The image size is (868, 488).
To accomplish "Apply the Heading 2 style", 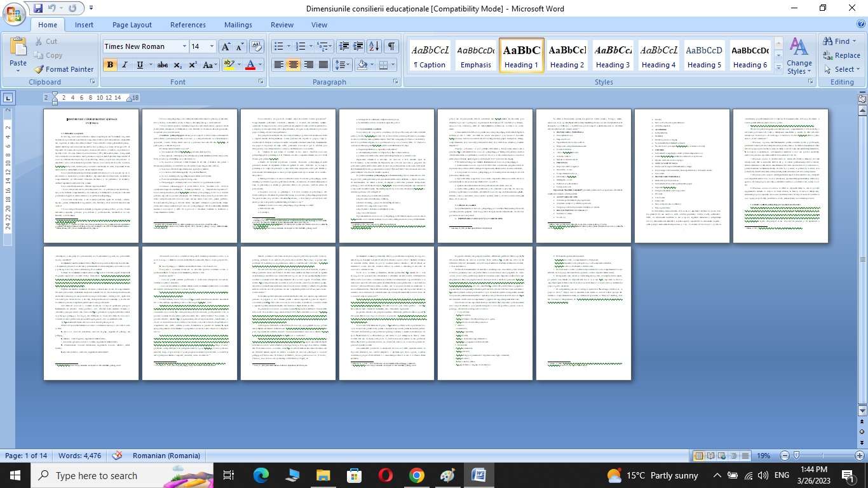I will pos(567,57).
